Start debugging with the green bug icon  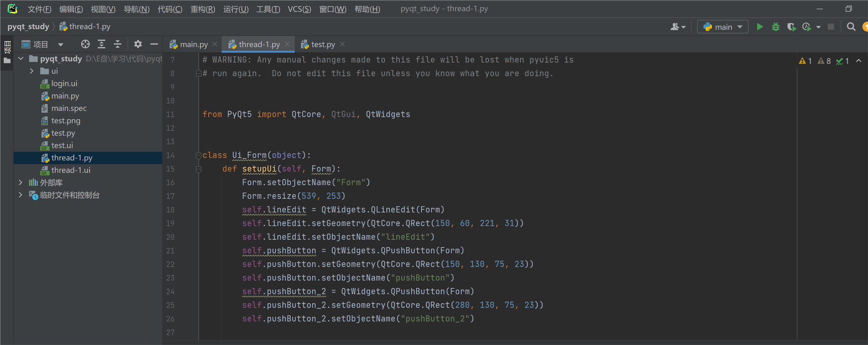(776, 27)
